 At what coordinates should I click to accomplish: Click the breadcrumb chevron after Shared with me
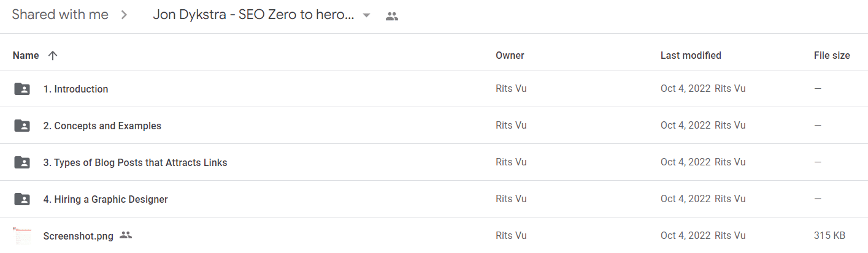tap(124, 15)
